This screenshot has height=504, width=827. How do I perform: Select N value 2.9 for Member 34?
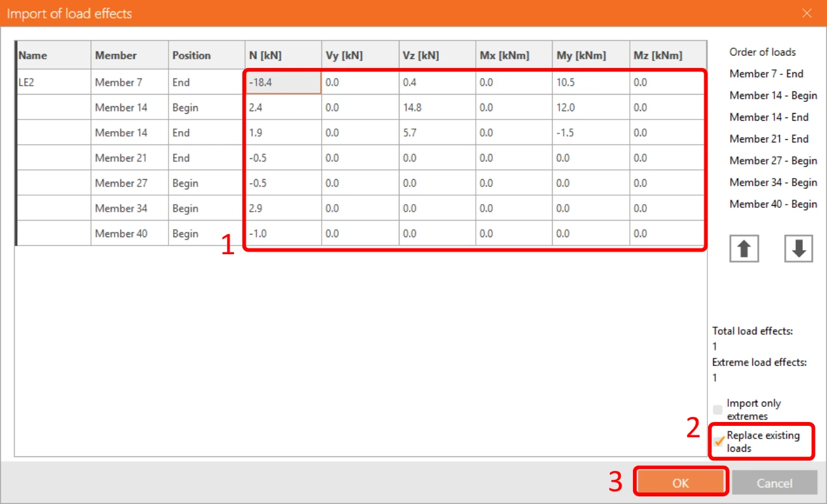[x=283, y=208]
